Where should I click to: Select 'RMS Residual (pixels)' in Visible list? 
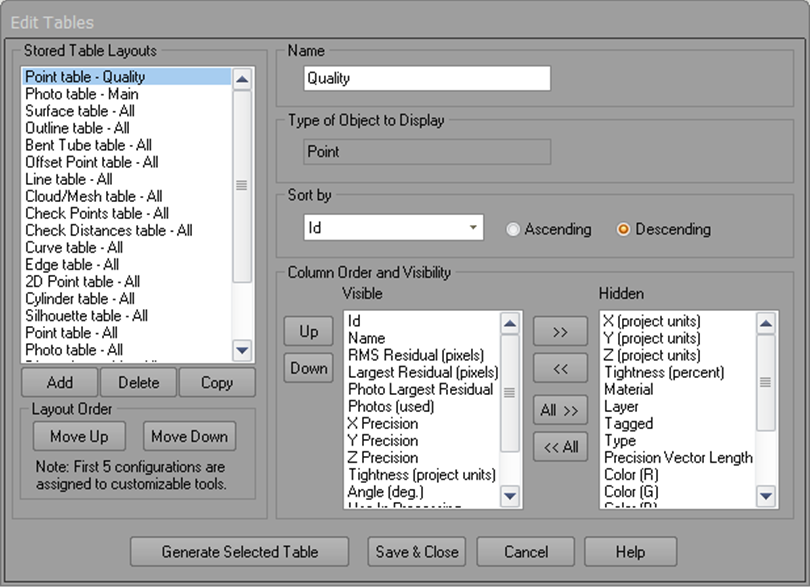click(x=416, y=355)
